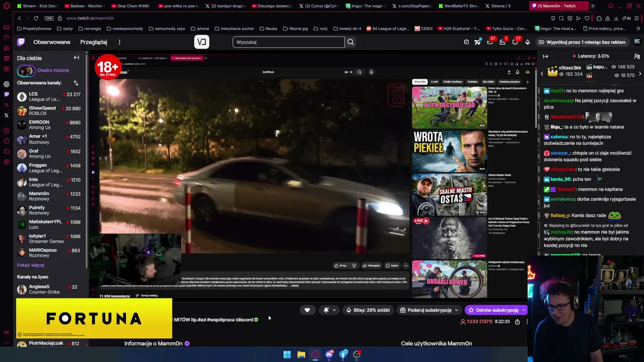
Task: Open File Explorer from taskbar
Action: point(301,354)
